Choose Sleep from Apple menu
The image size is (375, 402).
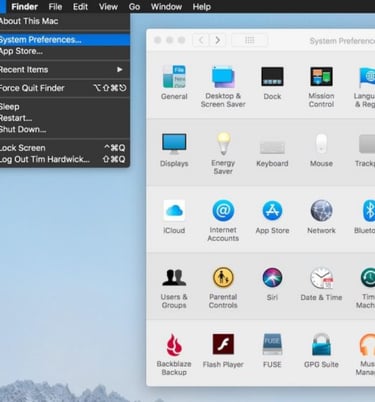[65, 107]
